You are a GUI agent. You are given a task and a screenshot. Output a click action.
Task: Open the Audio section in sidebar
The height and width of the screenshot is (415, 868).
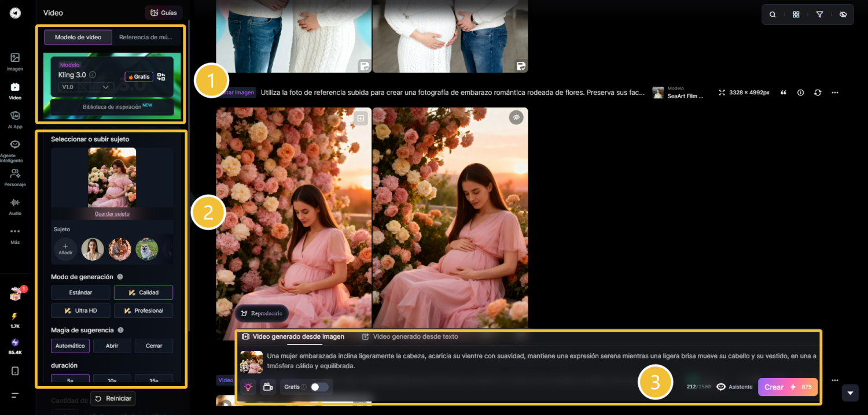15,206
